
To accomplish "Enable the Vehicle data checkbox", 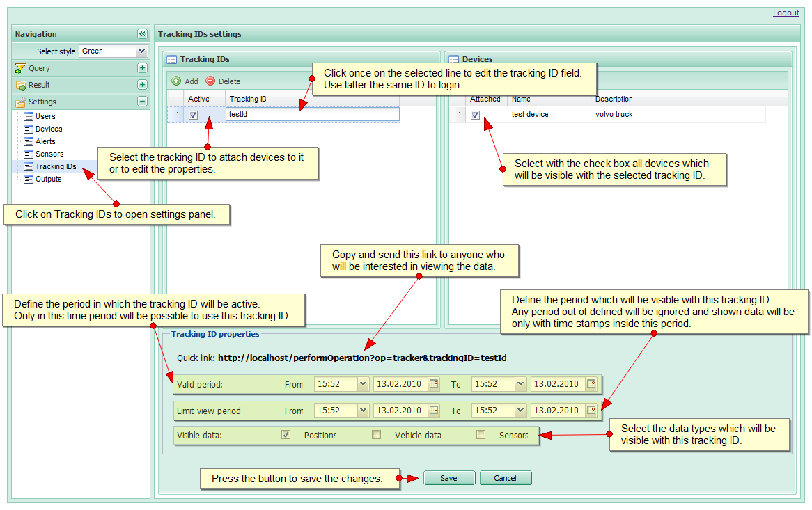I will [x=377, y=434].
